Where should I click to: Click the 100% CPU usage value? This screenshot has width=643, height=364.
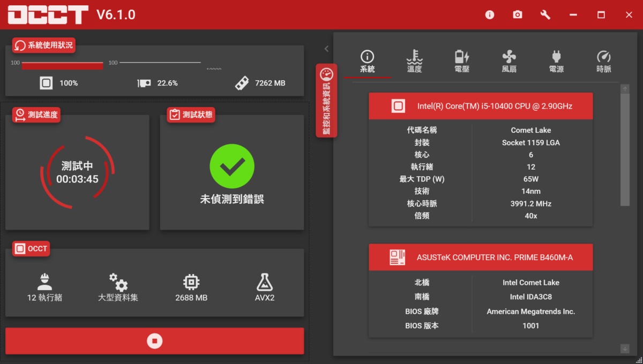(69, 83)
